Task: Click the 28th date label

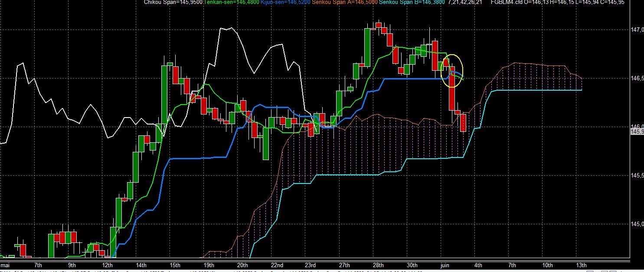Action: click(378, 265)
